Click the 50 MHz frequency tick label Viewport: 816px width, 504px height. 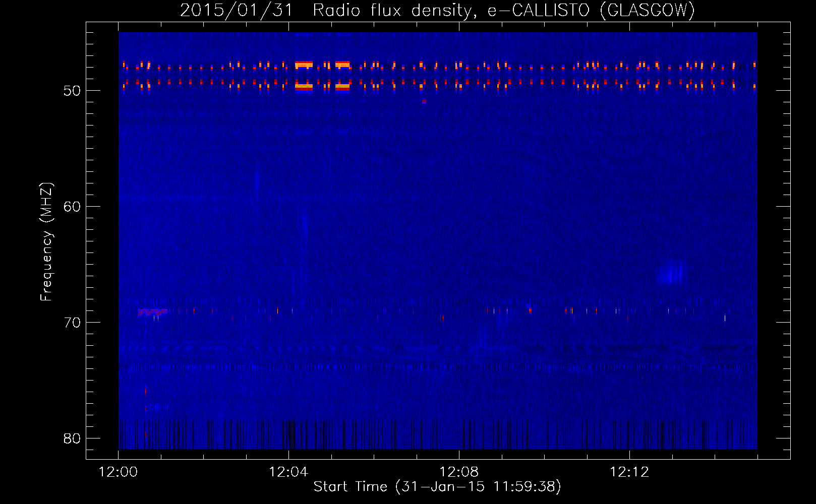click(72, 91)
